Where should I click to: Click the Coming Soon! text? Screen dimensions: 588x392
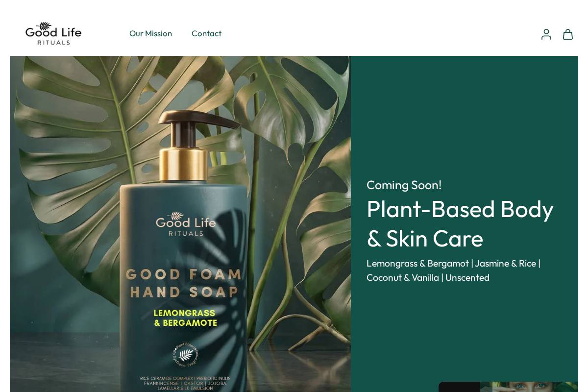point(404,185)
